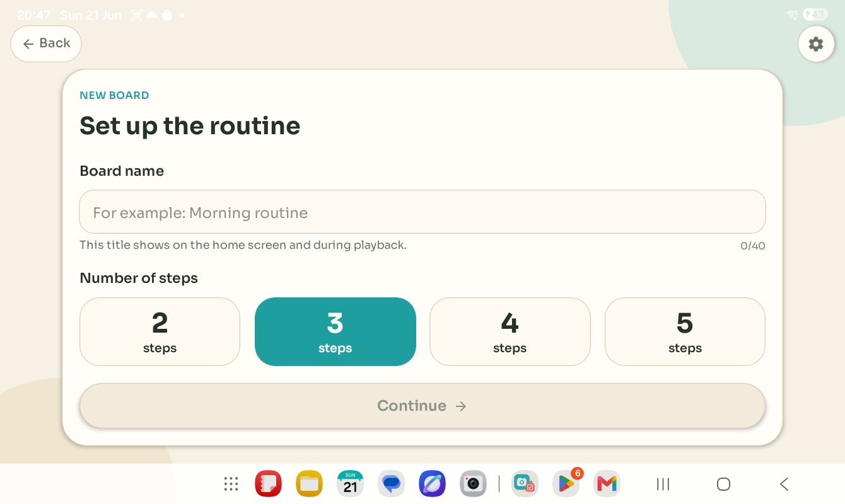The height and width of the screenshot is (504, 845).
Task: Tap the Continue button
Action: tap(422, 406)
